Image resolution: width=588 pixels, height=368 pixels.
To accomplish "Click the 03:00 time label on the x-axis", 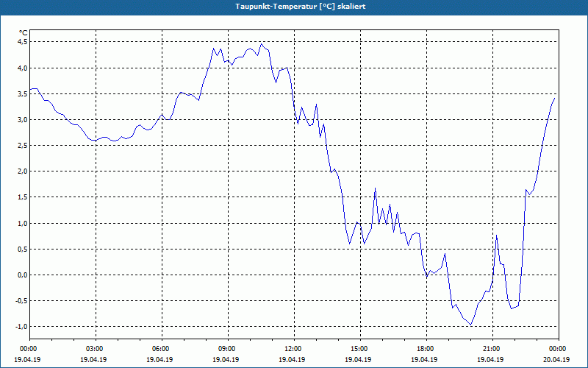I will click(x=96, y=349).
